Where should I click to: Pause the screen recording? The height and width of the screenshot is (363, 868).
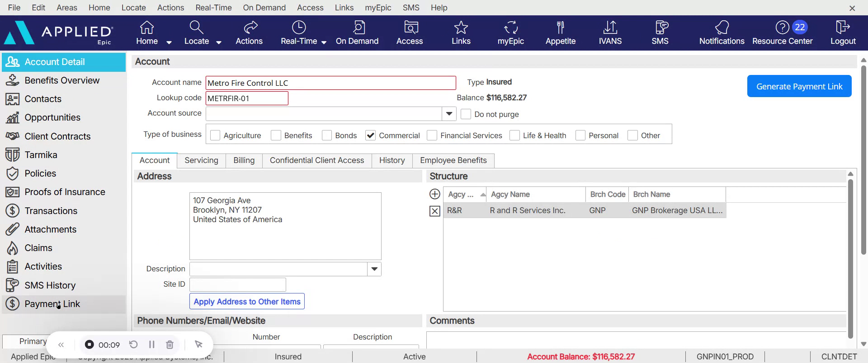[151, 344]
